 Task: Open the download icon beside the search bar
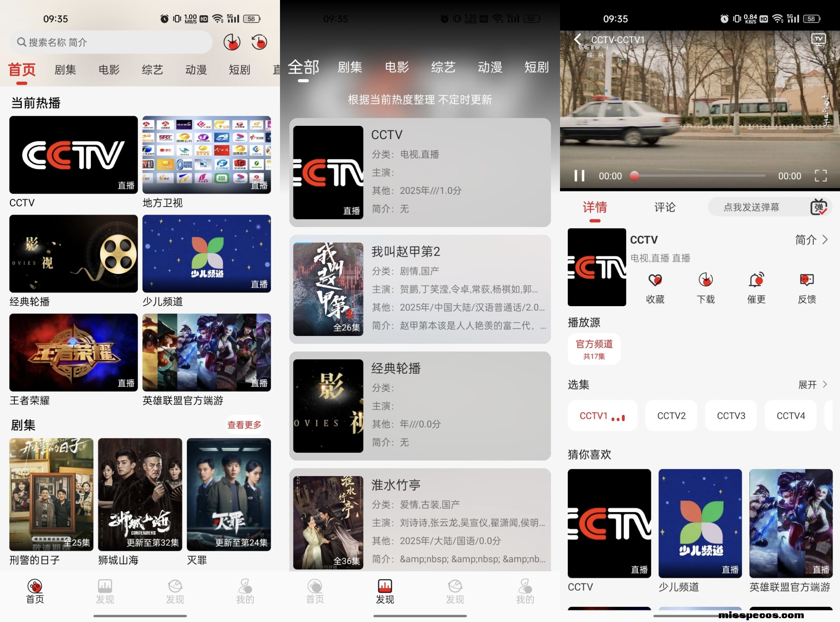(232, 42)
